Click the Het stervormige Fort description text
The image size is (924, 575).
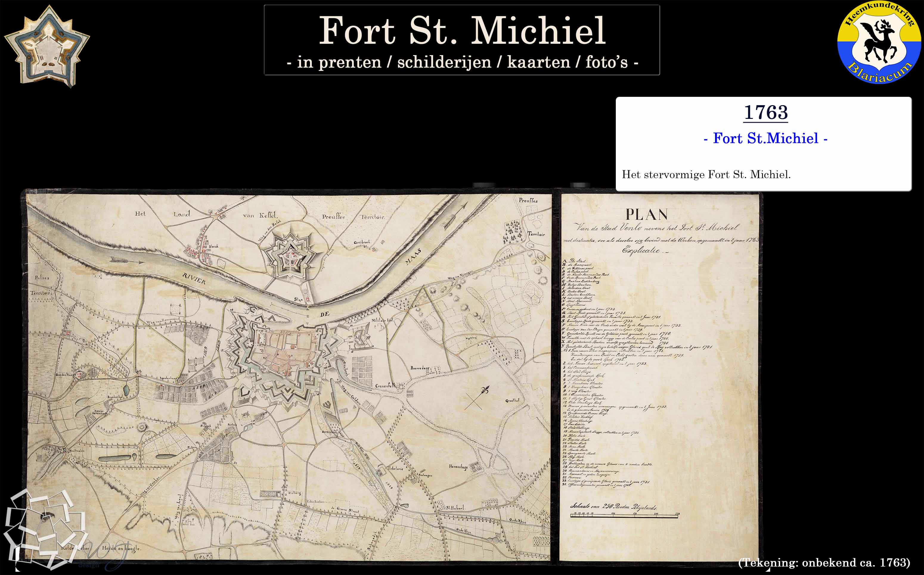click(706, 175)
